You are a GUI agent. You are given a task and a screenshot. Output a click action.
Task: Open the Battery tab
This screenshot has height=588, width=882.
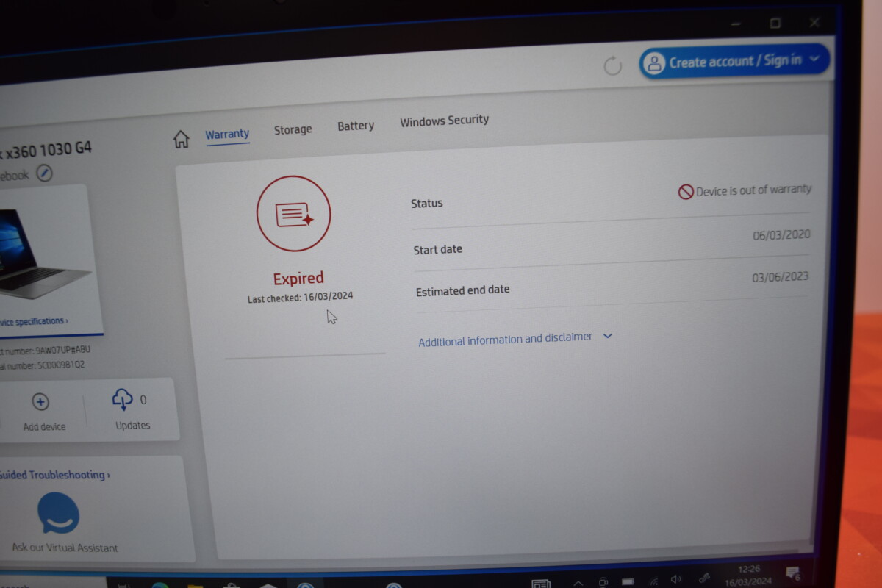[x=356, y=126]
